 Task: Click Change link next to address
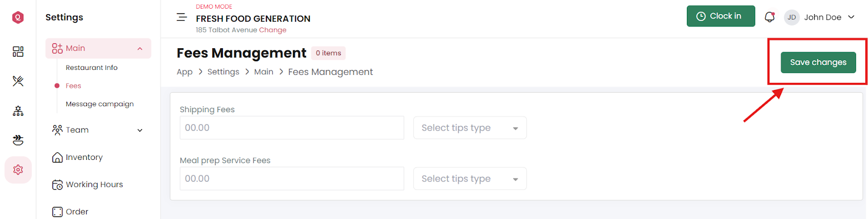point(273,30)
